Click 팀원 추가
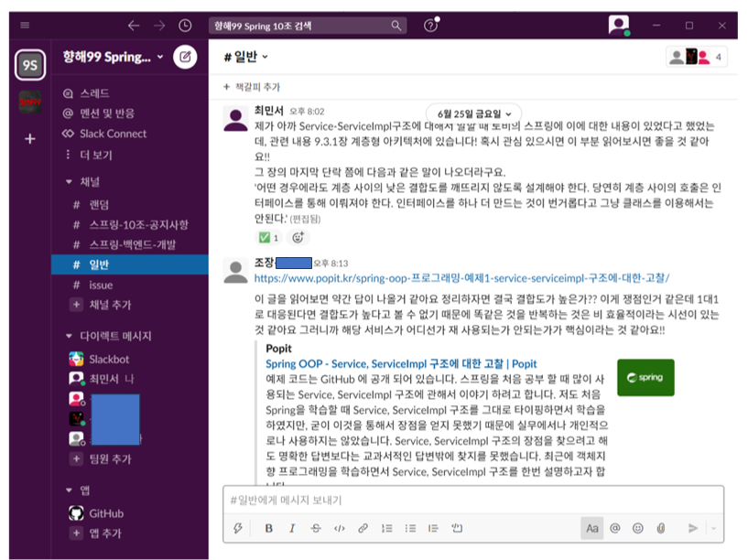This screenshot has height=560, width=748. click(x=101, y=459)
